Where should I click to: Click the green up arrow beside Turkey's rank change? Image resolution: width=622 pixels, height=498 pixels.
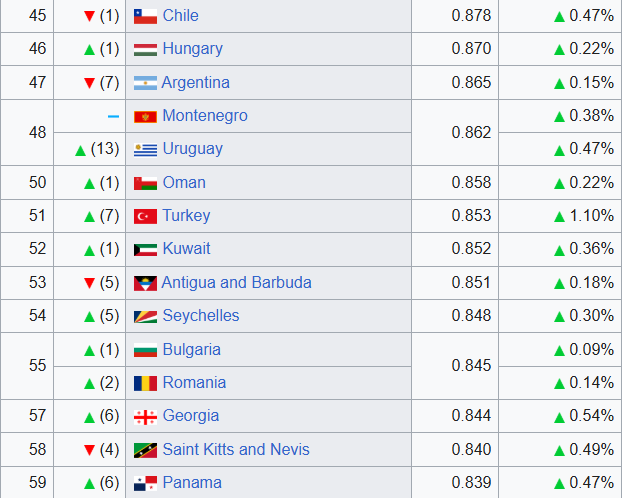pyautogui.click(x=89, y=216)
